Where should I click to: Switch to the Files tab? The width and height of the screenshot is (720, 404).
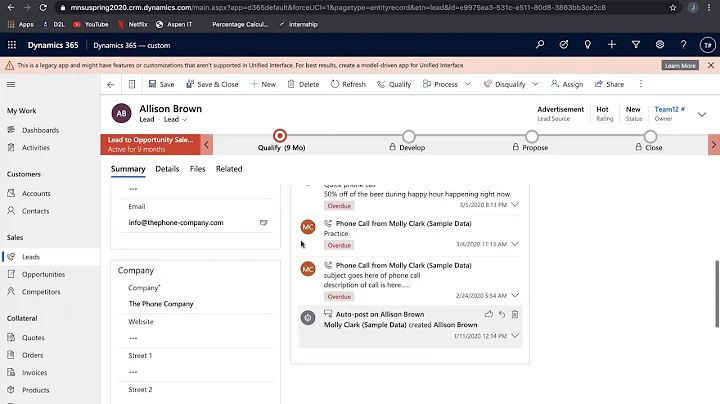pyautogui.click(x=197, y=169)
